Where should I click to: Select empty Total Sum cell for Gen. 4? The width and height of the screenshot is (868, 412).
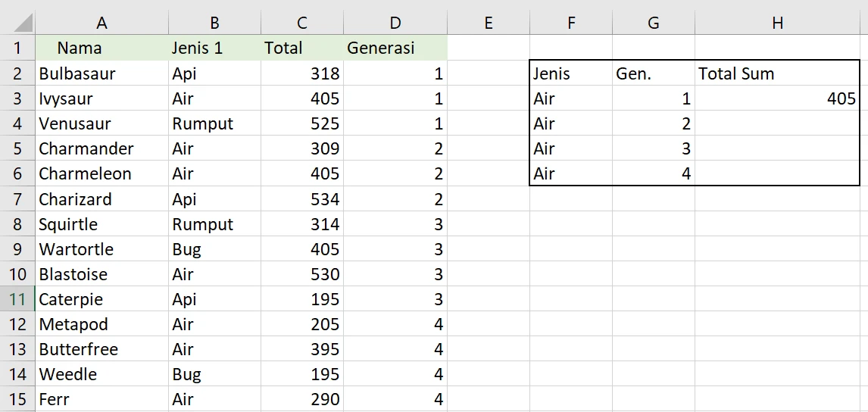pyautogui.click(x=778, y=173)
